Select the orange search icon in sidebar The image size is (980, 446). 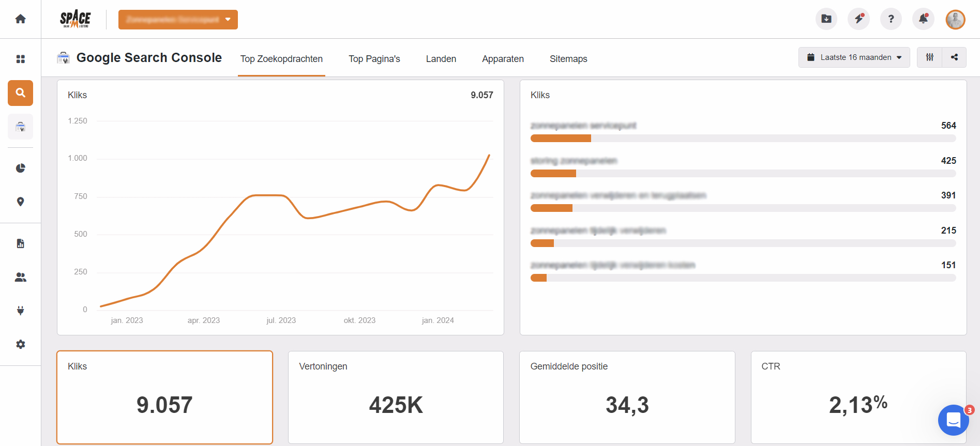20,93
